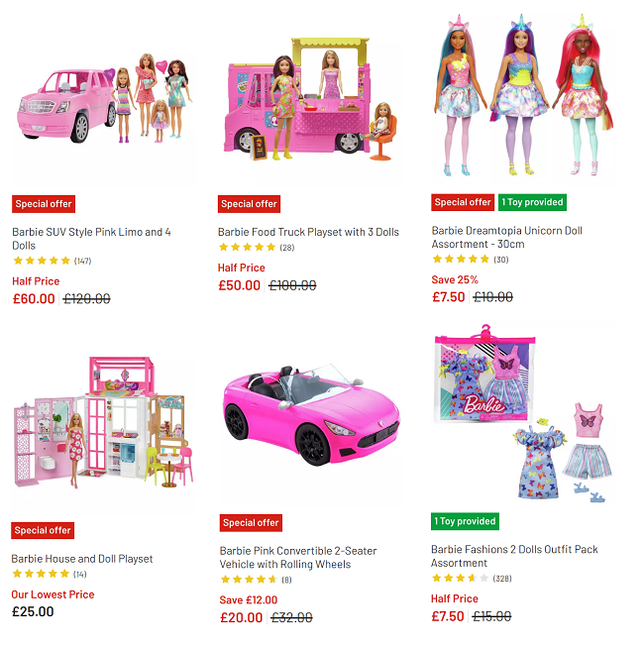Open Barbie Food Truck Playset with 3 Dolls link

(x=308, y=232)
